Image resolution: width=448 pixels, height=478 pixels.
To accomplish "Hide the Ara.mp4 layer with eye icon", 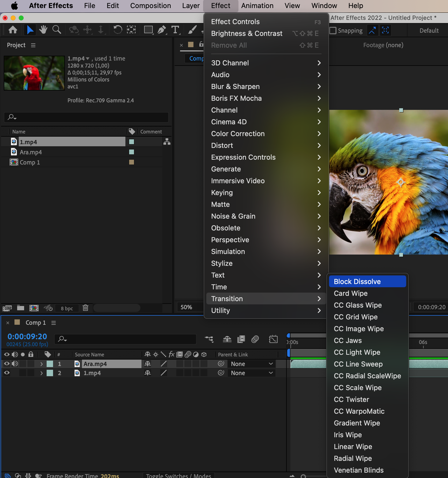I will (7, 364).
